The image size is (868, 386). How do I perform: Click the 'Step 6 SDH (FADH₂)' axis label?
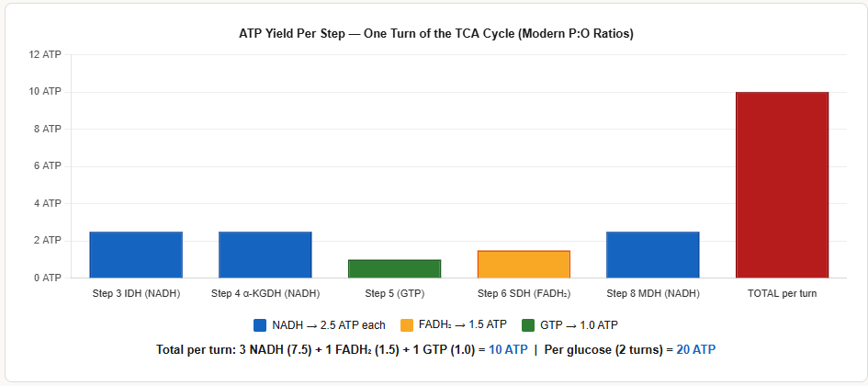[x=524, y=294]
